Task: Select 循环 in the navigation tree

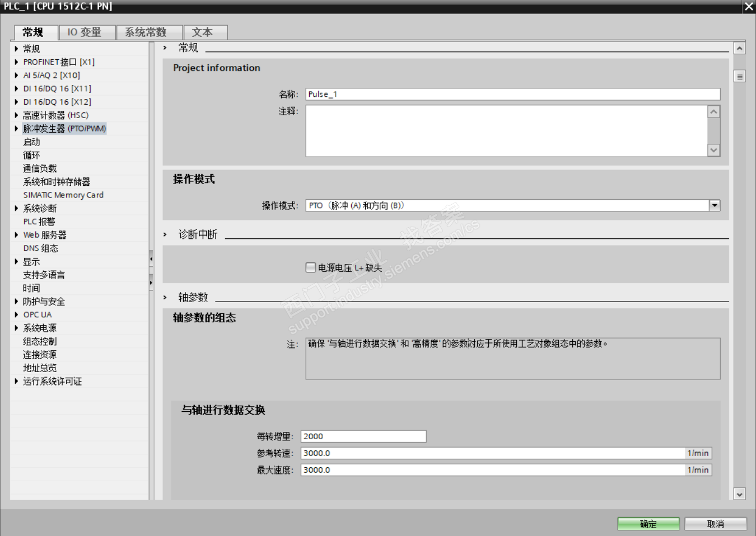Action: point(31,155)
